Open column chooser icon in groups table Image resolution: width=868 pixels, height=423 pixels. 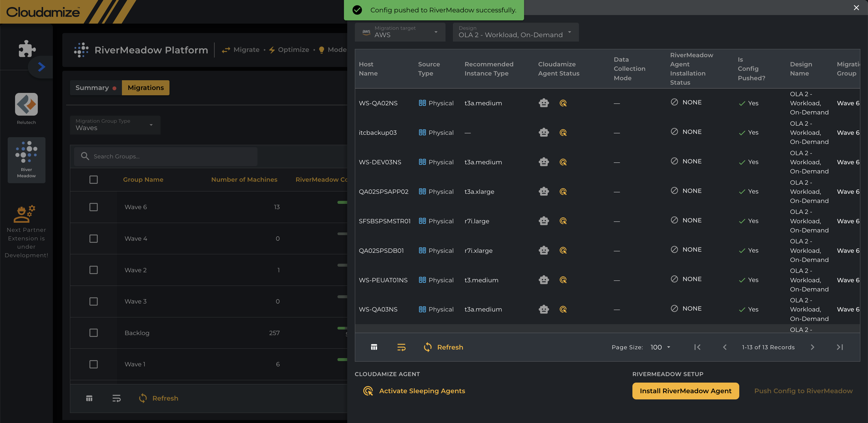(x=89, y=399)
